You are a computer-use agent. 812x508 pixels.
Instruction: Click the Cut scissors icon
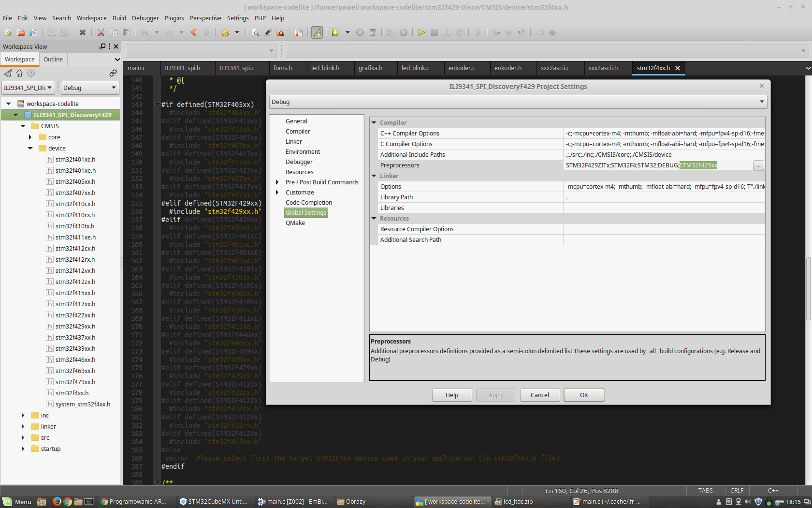pos(101,32)
